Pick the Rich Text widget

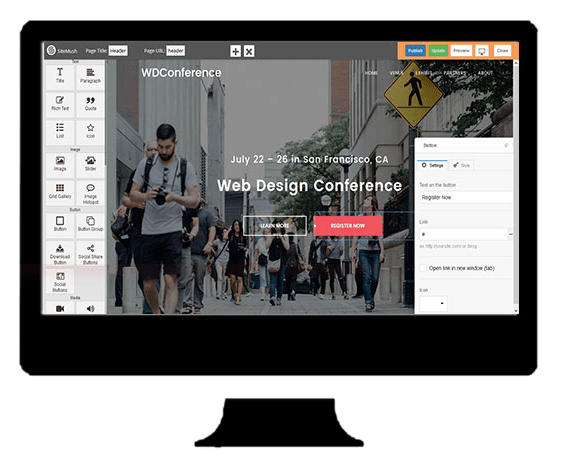pos(60,104)
